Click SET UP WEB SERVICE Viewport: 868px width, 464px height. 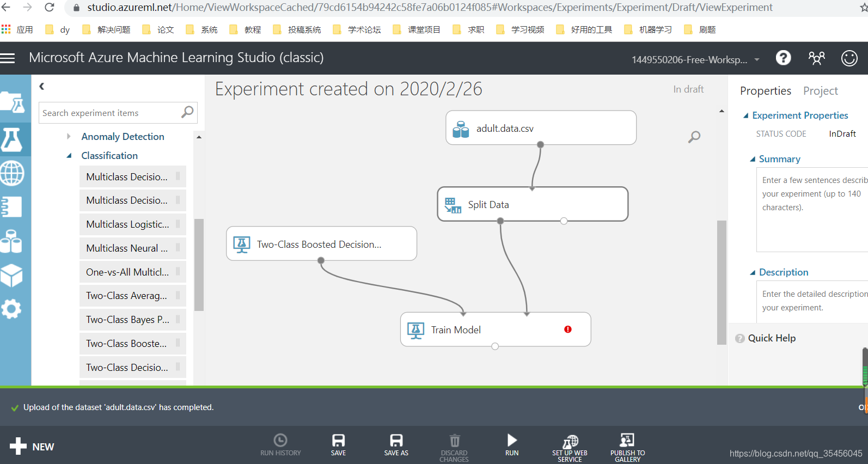point(570,448)
